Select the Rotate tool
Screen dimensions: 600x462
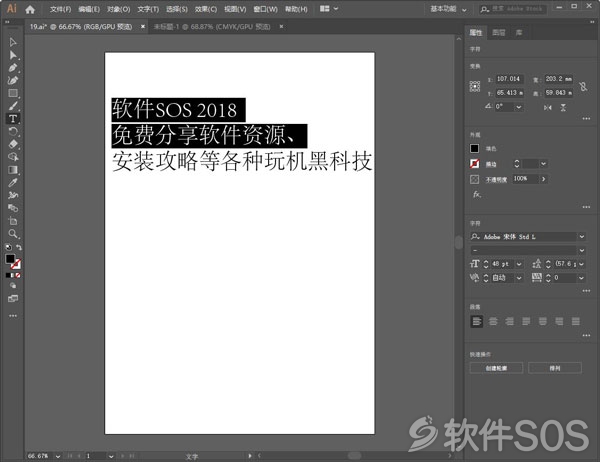(x=13, y=132)
